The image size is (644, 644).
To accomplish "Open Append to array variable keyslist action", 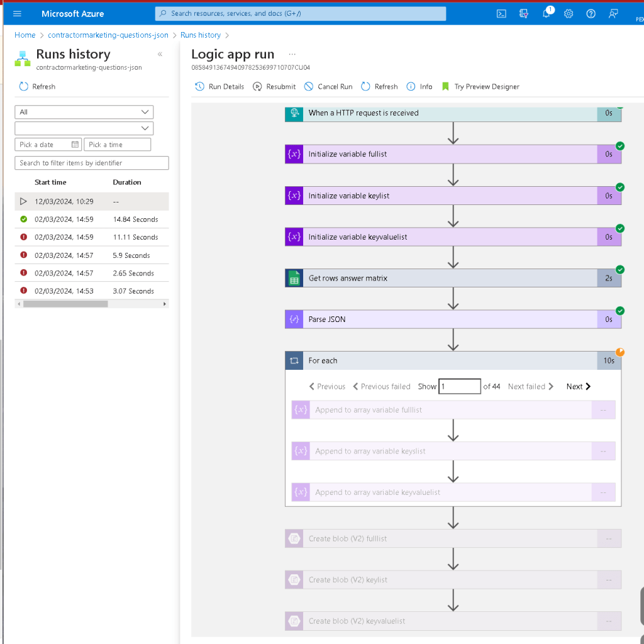I will [453, 452].
